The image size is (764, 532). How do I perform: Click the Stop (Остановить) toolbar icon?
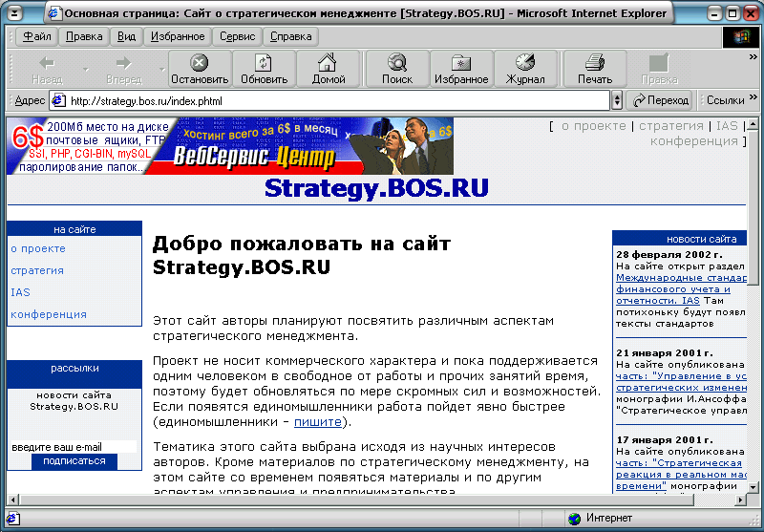pos(200,69)
